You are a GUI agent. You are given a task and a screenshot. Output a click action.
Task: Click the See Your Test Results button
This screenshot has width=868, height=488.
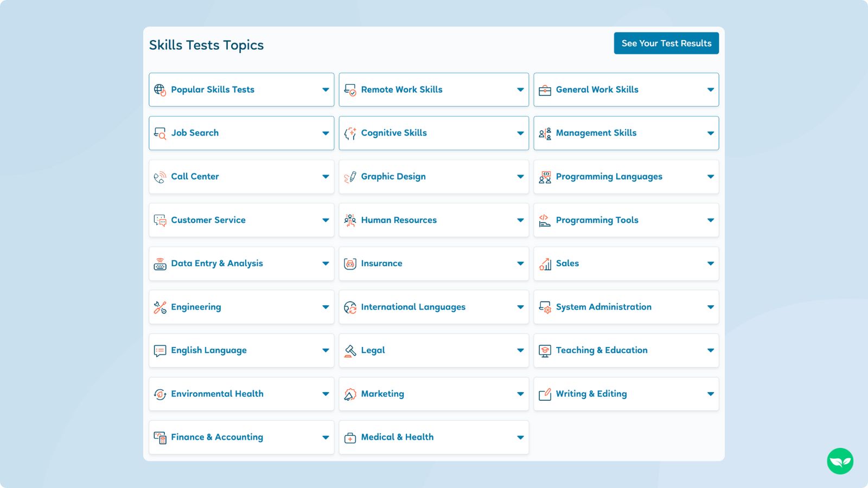[666, 43]
